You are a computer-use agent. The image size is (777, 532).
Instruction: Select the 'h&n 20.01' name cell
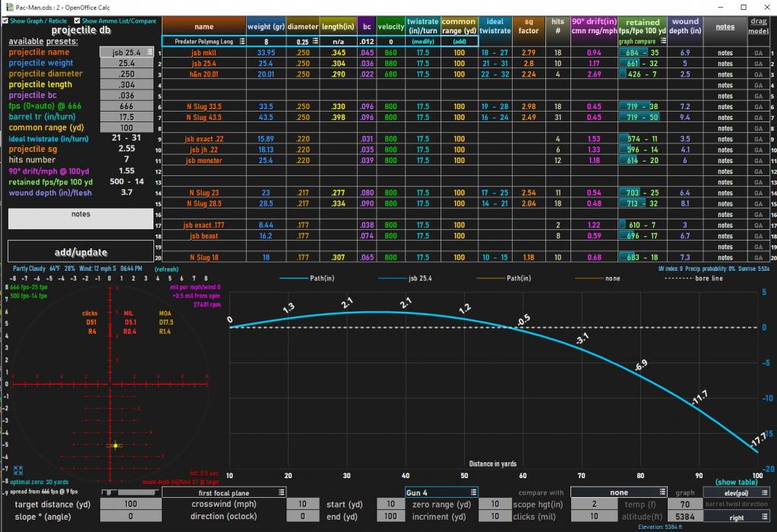pos(204,74)
